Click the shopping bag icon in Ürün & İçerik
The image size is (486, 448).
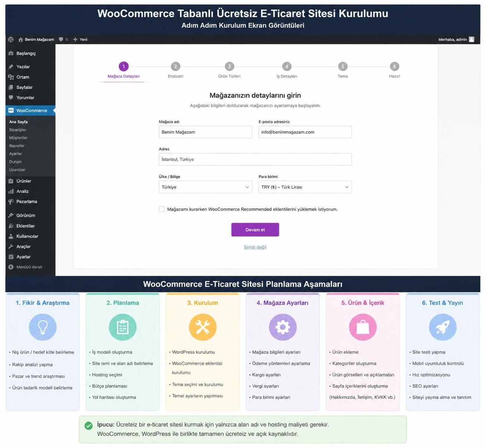coord(363,327)
